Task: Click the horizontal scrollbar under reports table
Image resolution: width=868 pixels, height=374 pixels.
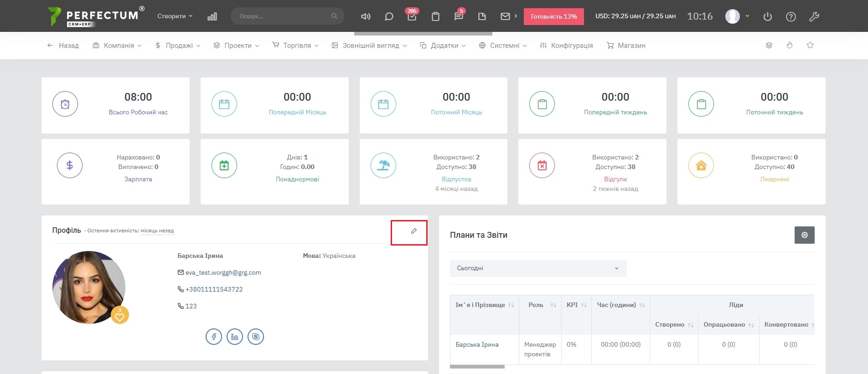Action: pyautogui.click(x=477, y=367)
